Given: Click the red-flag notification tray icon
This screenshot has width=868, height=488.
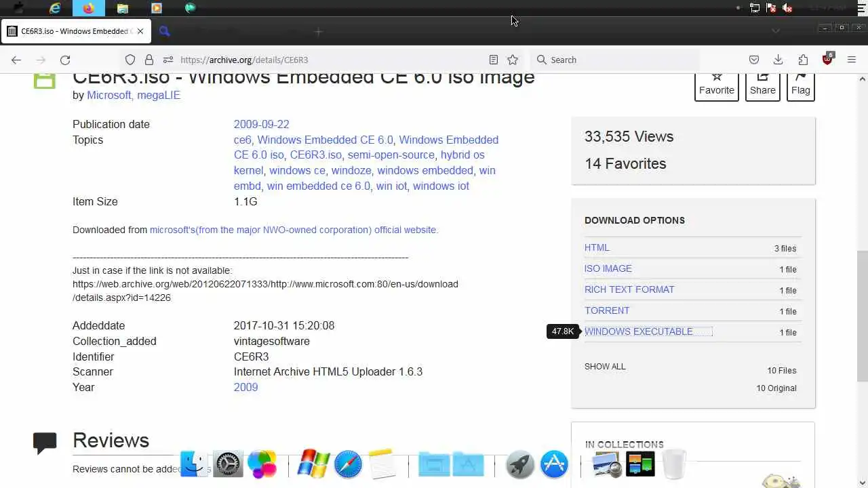Looking at the screenshot, I should tap(771, 8).
